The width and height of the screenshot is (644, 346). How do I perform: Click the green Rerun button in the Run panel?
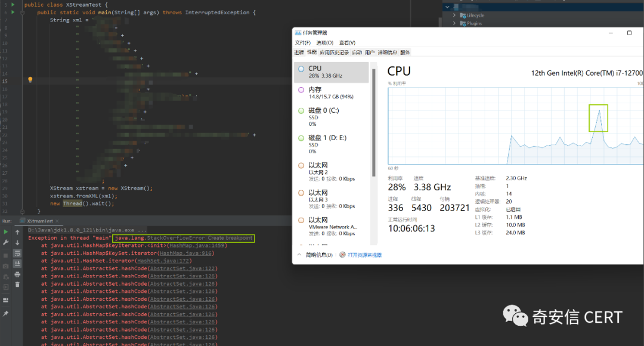tap(6, 232)
